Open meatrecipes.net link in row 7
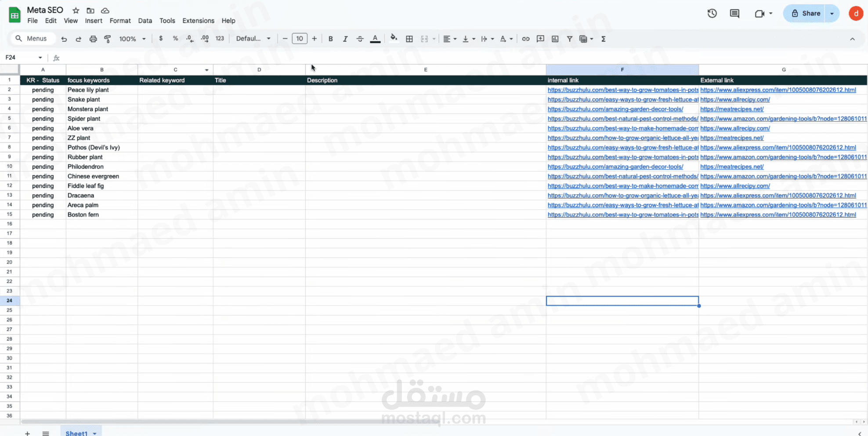The image size is (868, 436). pyautogui.click(x=732, y=138)
